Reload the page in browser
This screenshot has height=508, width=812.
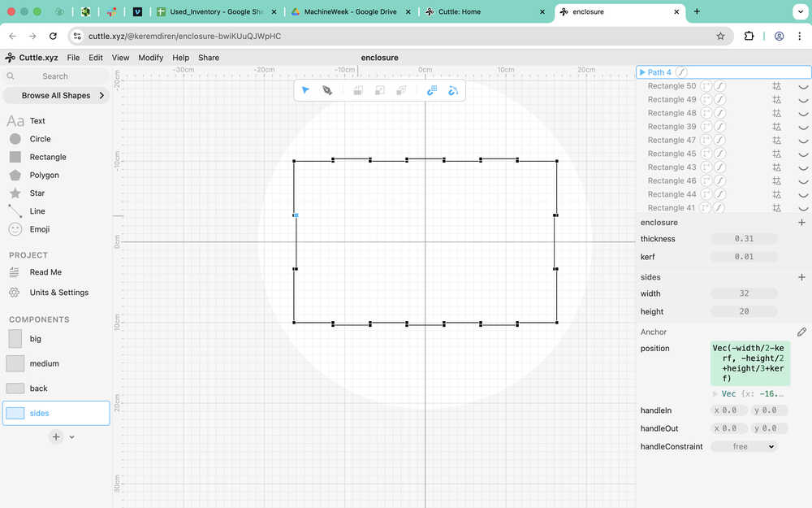pos(53,36)
